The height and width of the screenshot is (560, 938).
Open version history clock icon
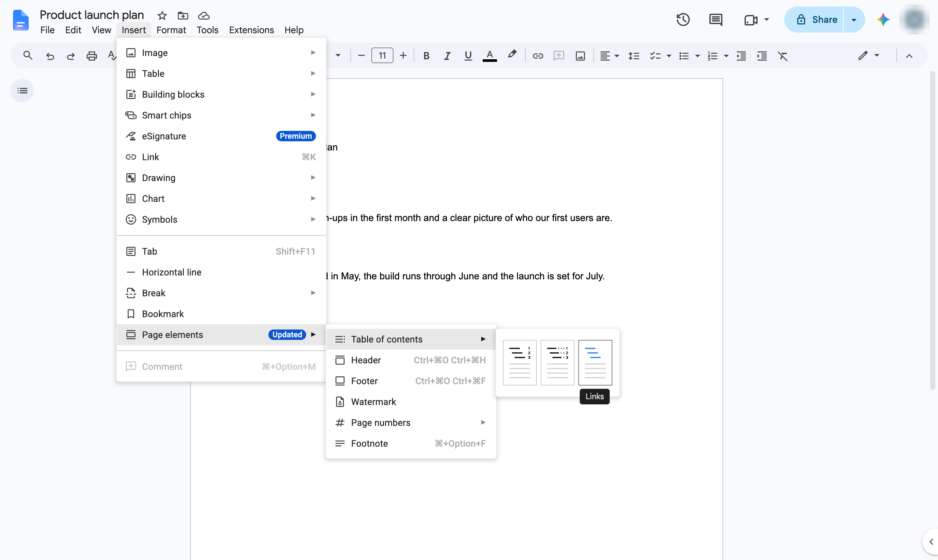[x=683, y=20]
